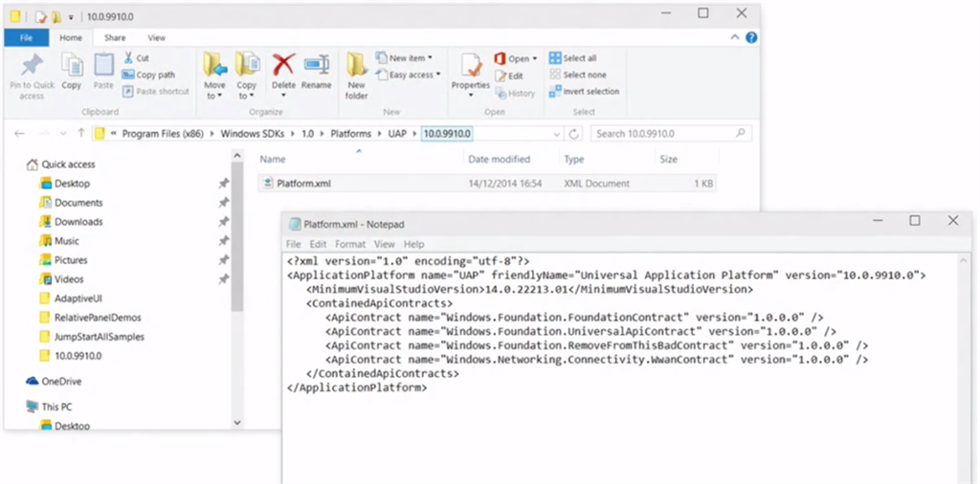980x484 pixels.
Task: Click the Open command in ribbon
Action: coord(516,58)
